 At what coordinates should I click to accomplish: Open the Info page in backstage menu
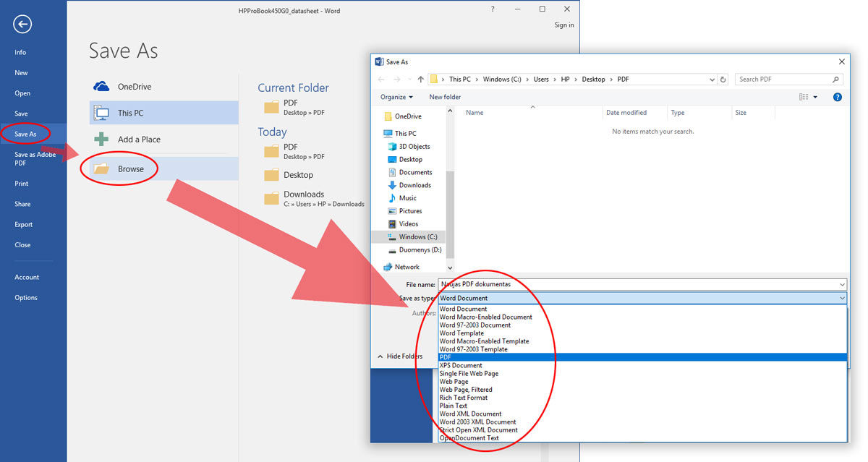(x=20, y=52)
